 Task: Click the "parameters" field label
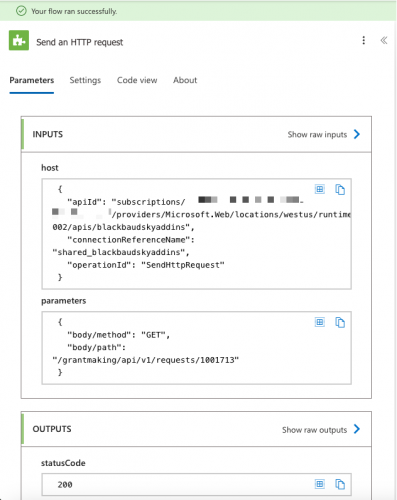click(64, 301)
